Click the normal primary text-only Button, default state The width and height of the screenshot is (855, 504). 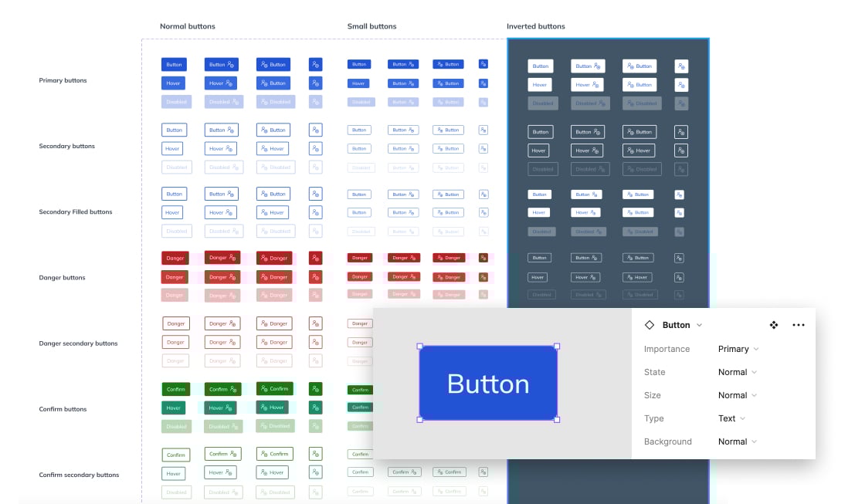174,64
